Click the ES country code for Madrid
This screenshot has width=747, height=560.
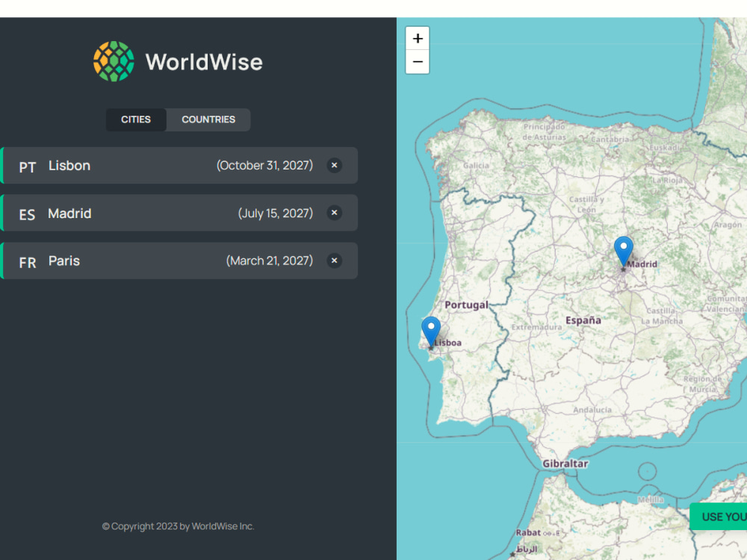coord(27,215)
